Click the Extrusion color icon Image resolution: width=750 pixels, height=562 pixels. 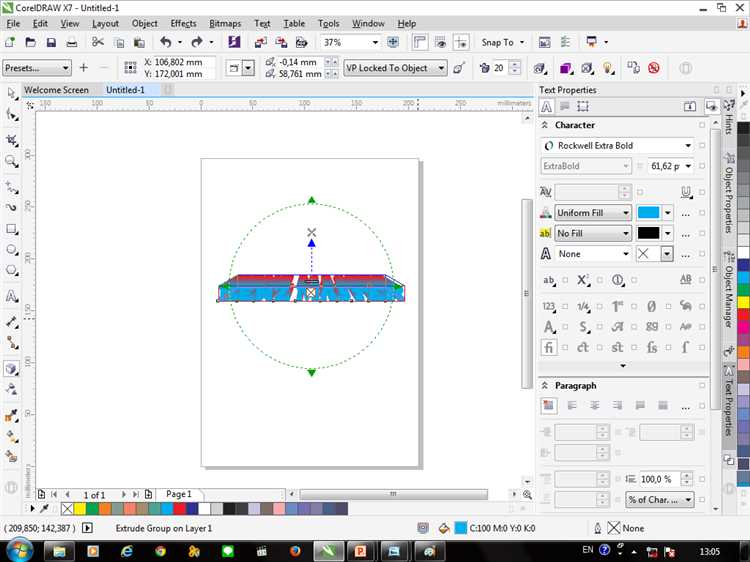pyautogui.click(x=566, y=68)
